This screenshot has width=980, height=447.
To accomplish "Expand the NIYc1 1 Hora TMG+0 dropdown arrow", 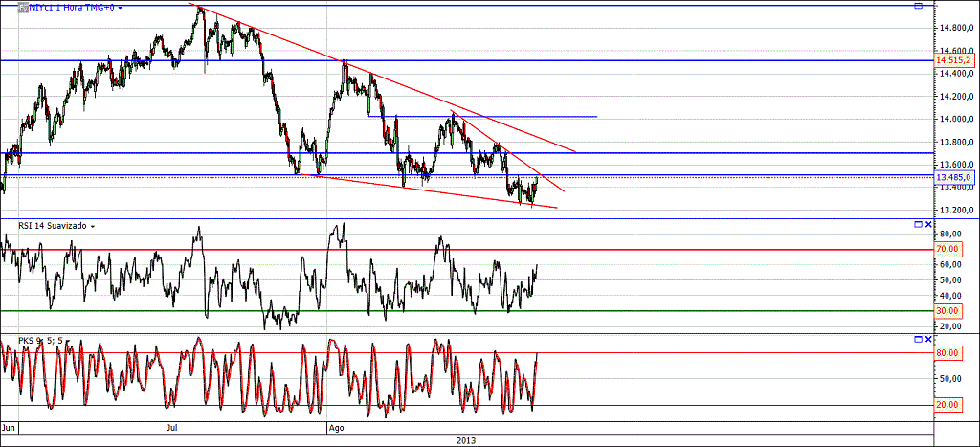I will [x=120, y=8].
